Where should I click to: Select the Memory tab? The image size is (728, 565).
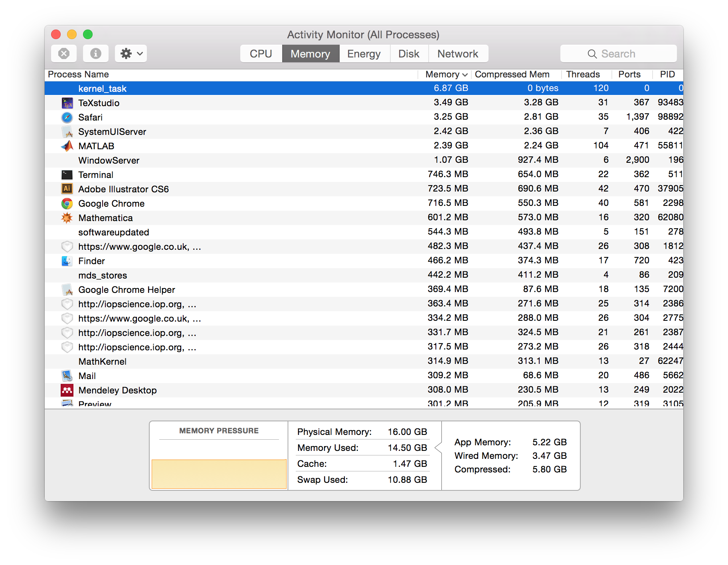click(x=311, y=53)
